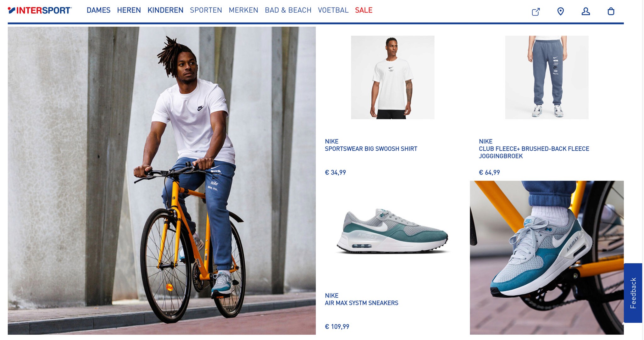Open the external link share icon
Screen dimensions: 644x340
(536, 12)
